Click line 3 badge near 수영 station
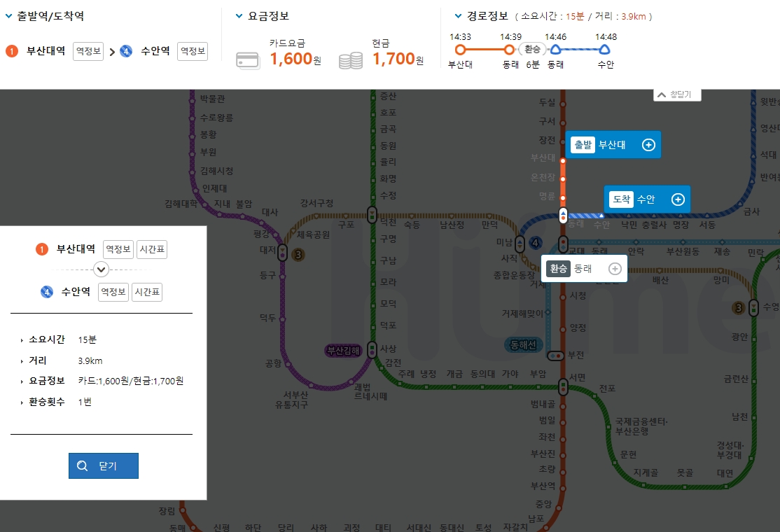Screen dimensions: 780x532 pos(739,308)
